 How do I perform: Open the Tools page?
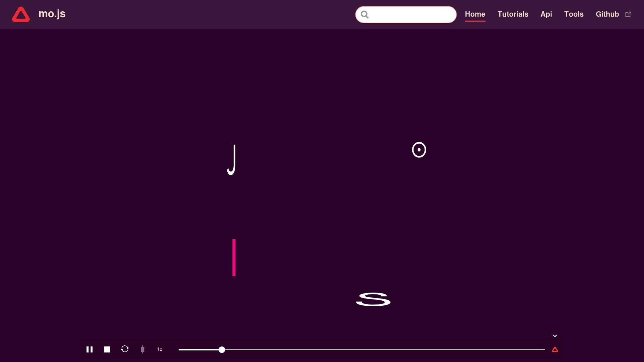point(574,14)
